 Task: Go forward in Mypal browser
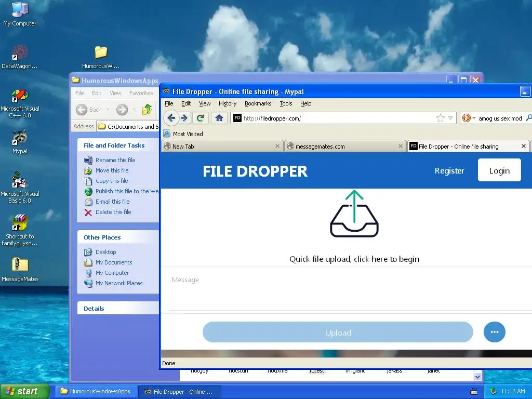[x=184, y=118]
